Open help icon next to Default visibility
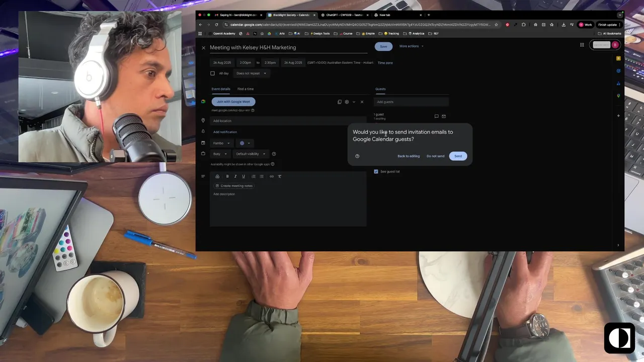Screen dimensions: 644x362 (274, 154)
